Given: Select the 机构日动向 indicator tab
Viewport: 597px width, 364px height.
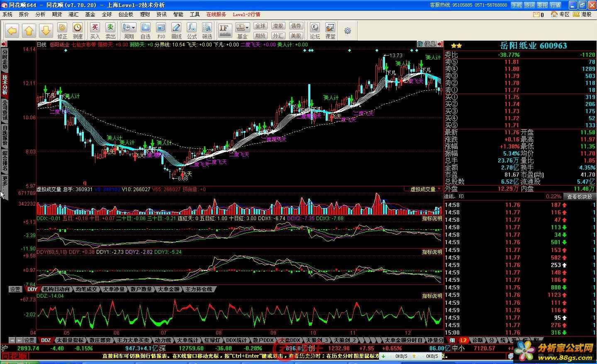Looking at the screenshot, I should pos(56,289).
